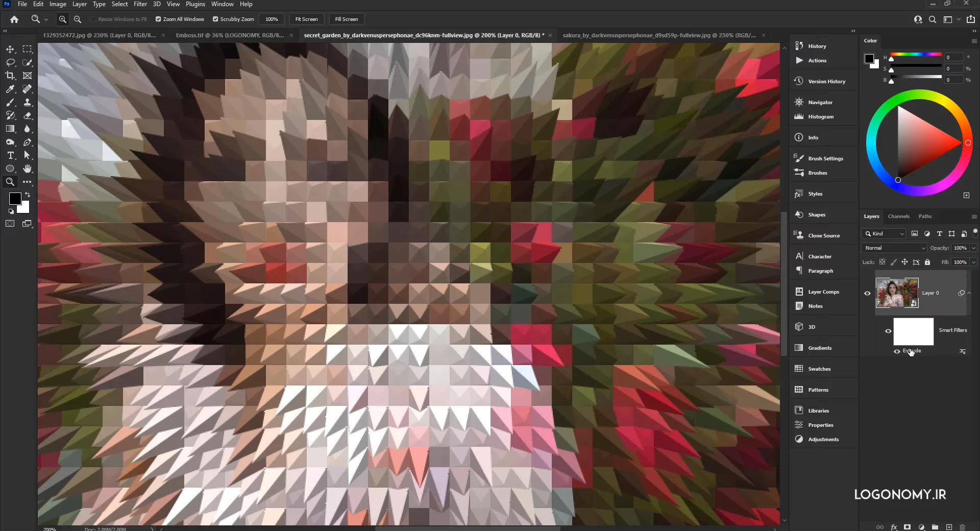Open the layer Kind filter dropdown
The width and height of the screenshot is (980, 531).
point(884,233)
